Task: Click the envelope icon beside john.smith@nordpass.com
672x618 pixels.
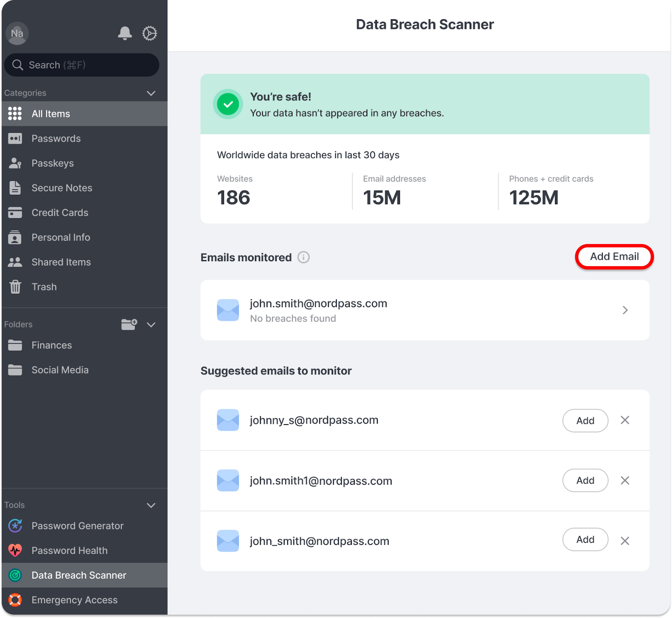Action: pyautogui.click(x=228, y=310)
